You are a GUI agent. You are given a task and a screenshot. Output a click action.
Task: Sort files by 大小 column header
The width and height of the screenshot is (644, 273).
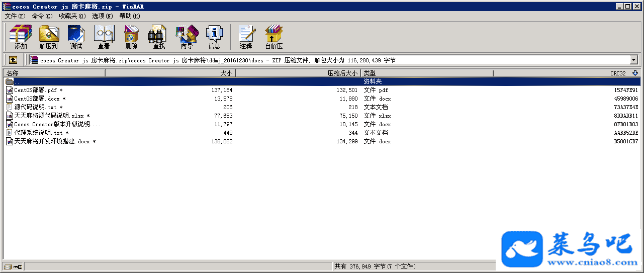(171, 73)
